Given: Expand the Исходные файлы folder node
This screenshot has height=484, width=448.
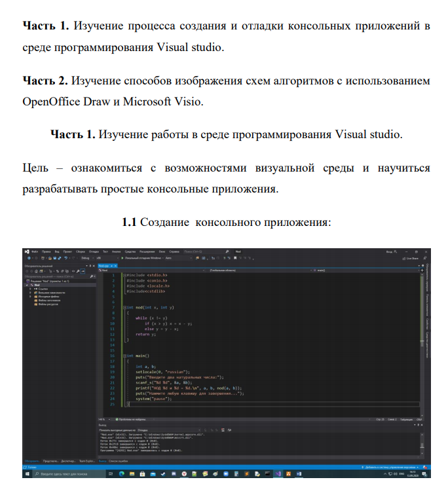Looking at the screenshot, I should point(30,297).
